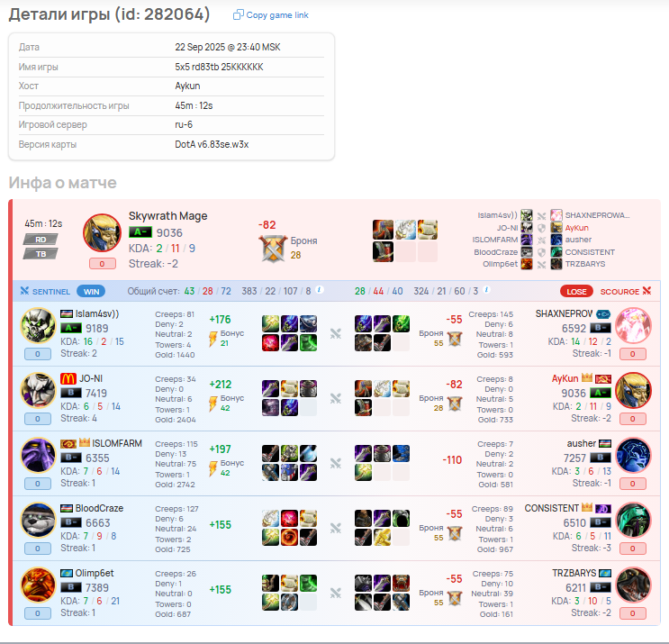Open SHAXNEPROV player hero portrait
669x644 pixels.
point(634,325)
